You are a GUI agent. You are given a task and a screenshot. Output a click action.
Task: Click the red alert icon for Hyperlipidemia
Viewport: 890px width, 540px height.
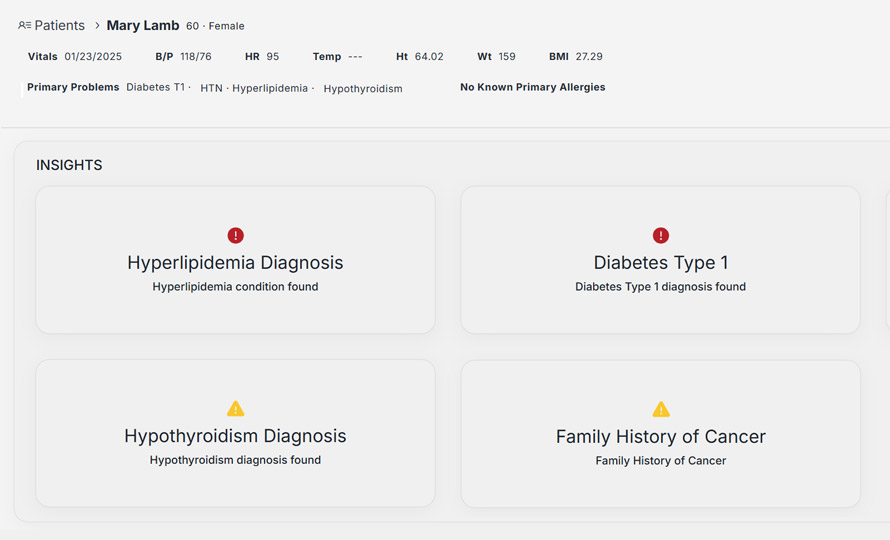(235, 235)
